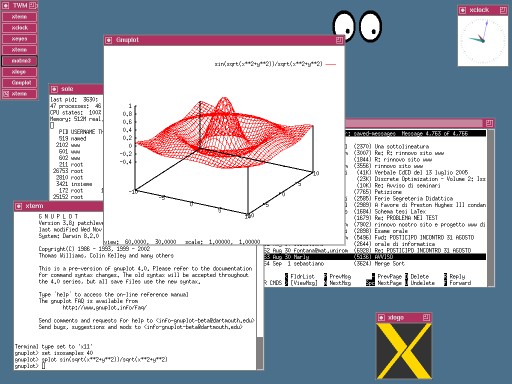Select the xclock entry in the icon manager

coord(20,28)
